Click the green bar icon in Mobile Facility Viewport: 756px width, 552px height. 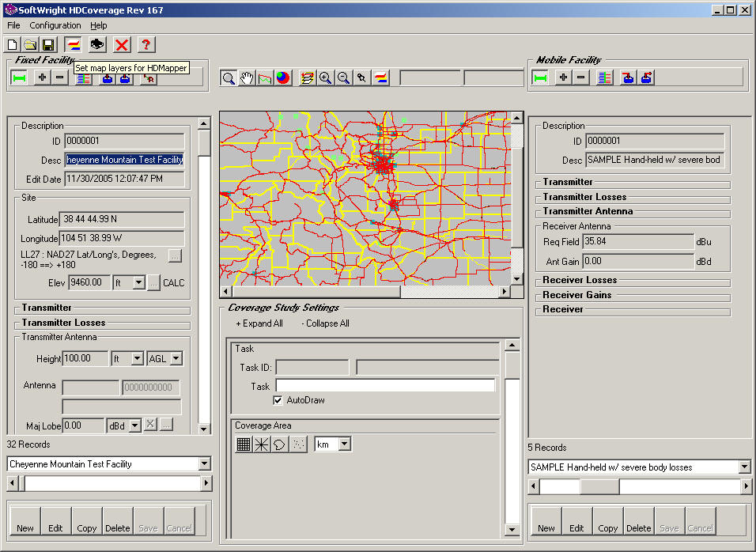(540, 78)
